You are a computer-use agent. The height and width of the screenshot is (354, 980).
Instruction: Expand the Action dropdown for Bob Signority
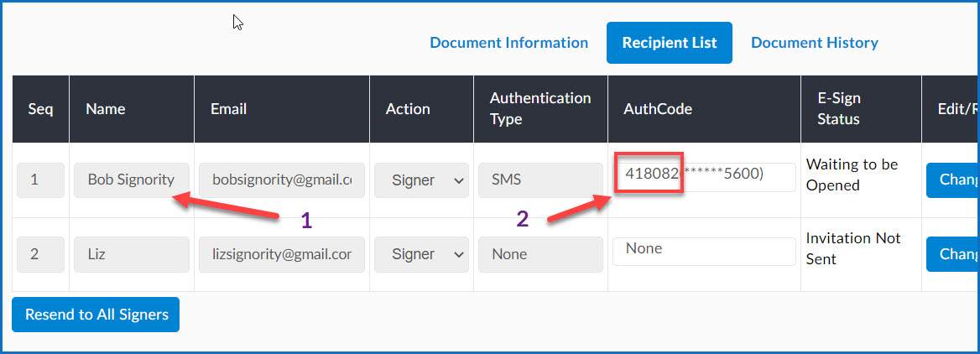[x=421, y=180]
